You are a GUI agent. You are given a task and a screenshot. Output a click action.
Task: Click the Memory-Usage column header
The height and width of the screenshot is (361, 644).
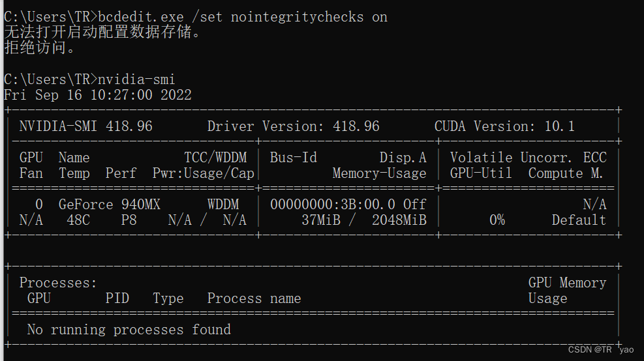[380, 173]
